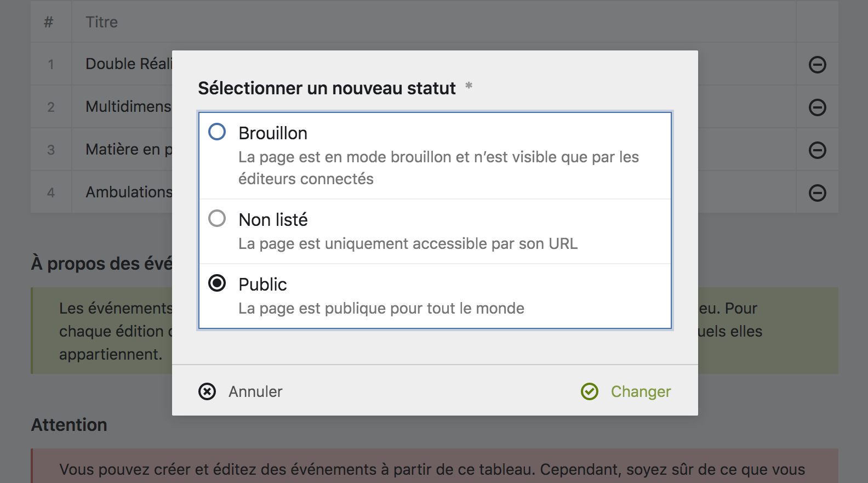Confirm the status change with Changer
The image size is (868, 483).
(640, 391)
